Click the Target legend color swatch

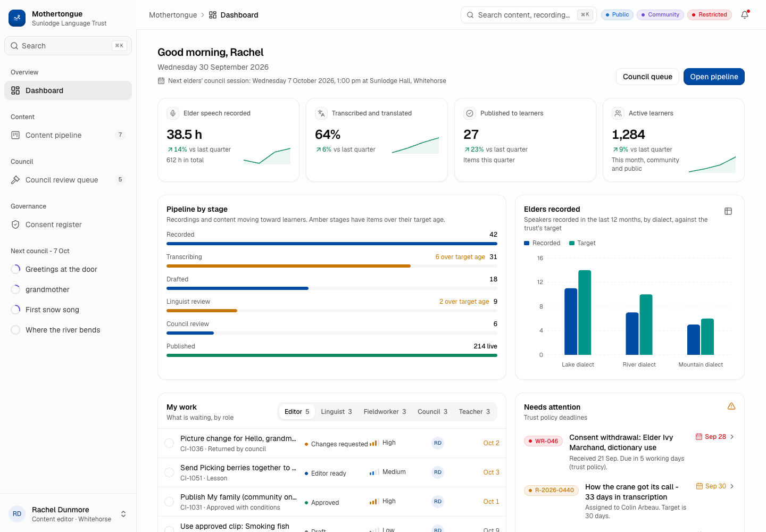pyautogui.click(x=572, y=243)
